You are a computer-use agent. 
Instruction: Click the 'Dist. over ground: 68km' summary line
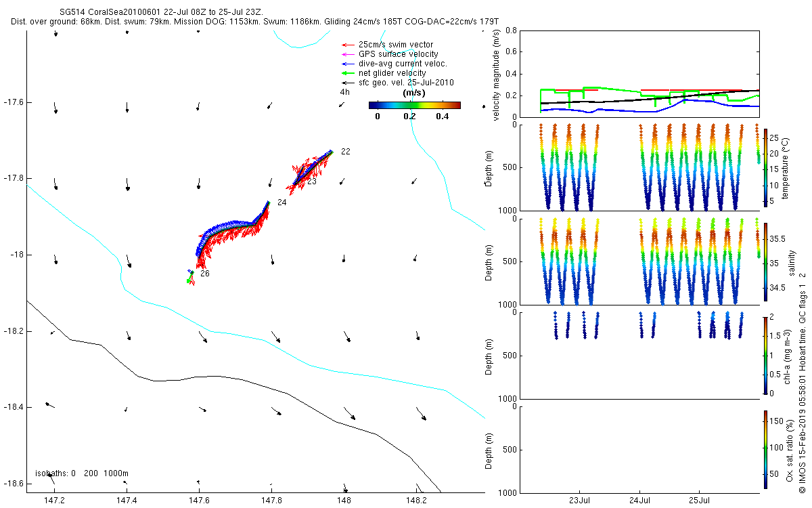(255, 22)
